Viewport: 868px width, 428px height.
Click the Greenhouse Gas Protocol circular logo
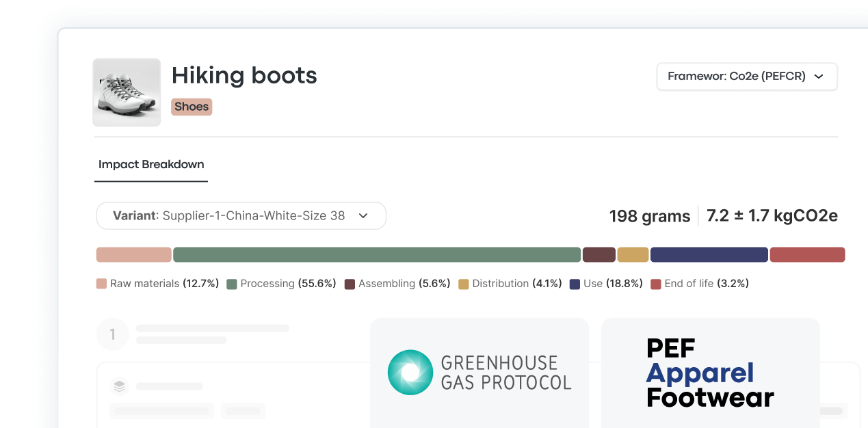point(410,373)
